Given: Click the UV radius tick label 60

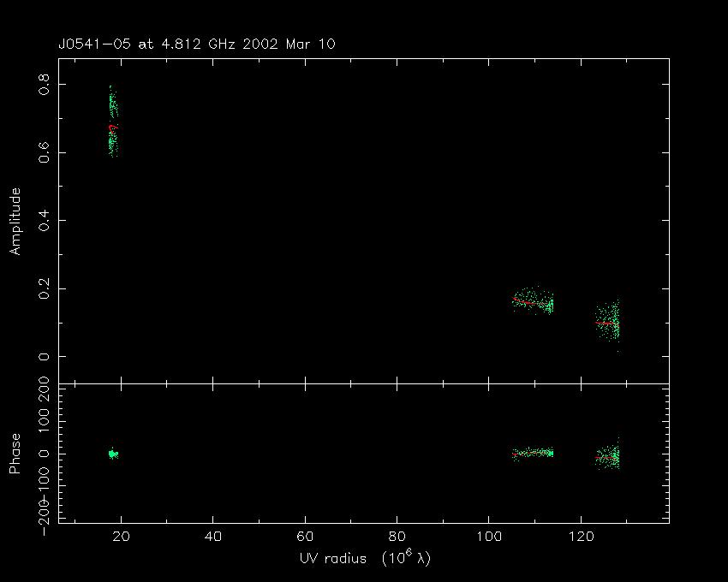Looking at the screenshot, I should click(305, 537).
